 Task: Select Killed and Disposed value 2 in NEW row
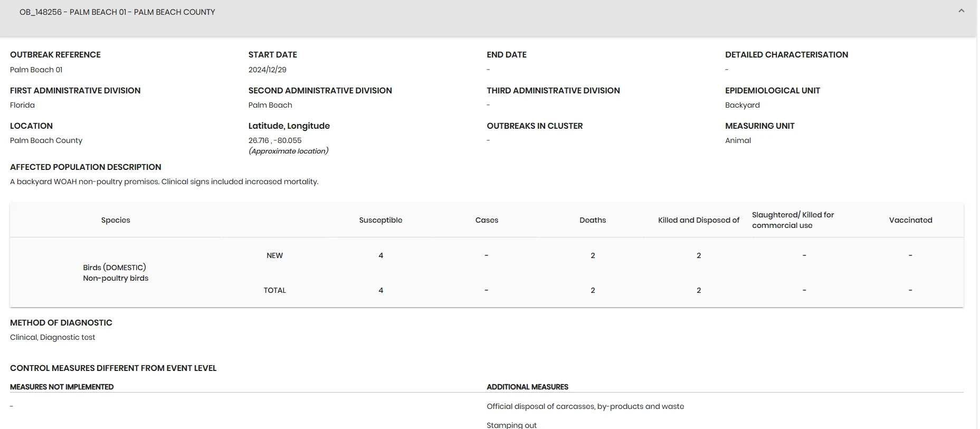tap(699, 255)
